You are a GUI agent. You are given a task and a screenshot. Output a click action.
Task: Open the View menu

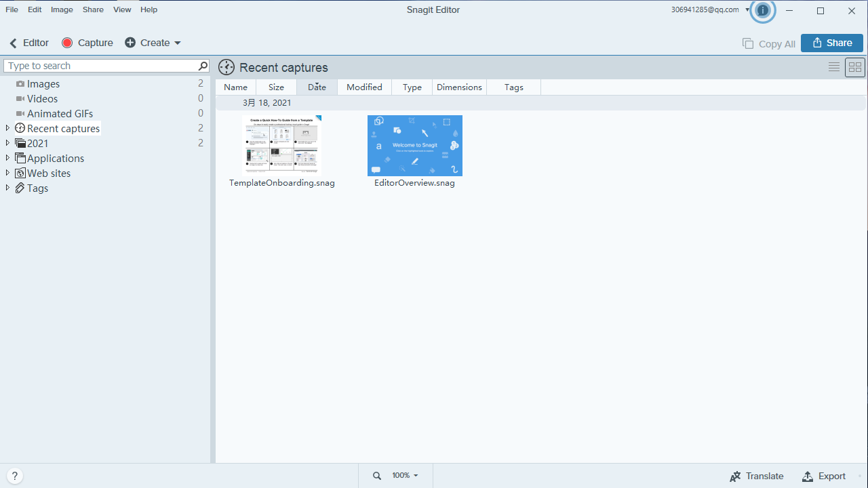coord(122,9)
